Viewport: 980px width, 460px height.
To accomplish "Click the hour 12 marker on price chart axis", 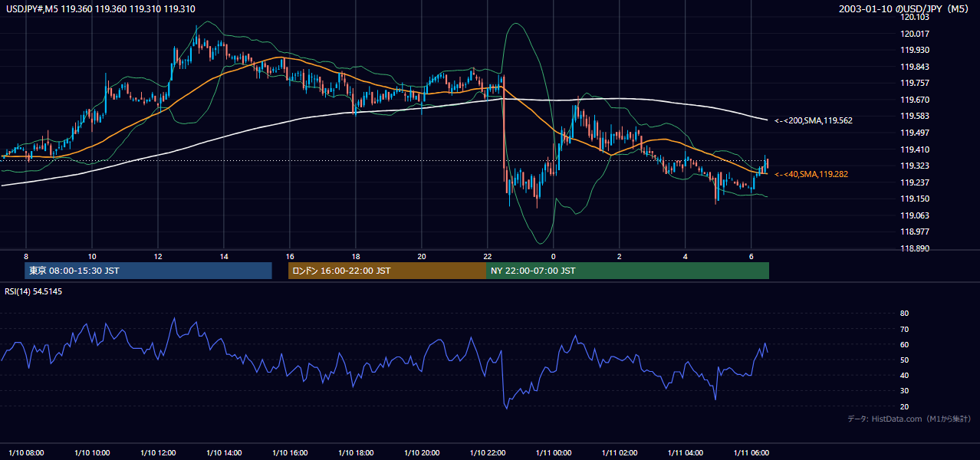I will (x=158, y=256).
